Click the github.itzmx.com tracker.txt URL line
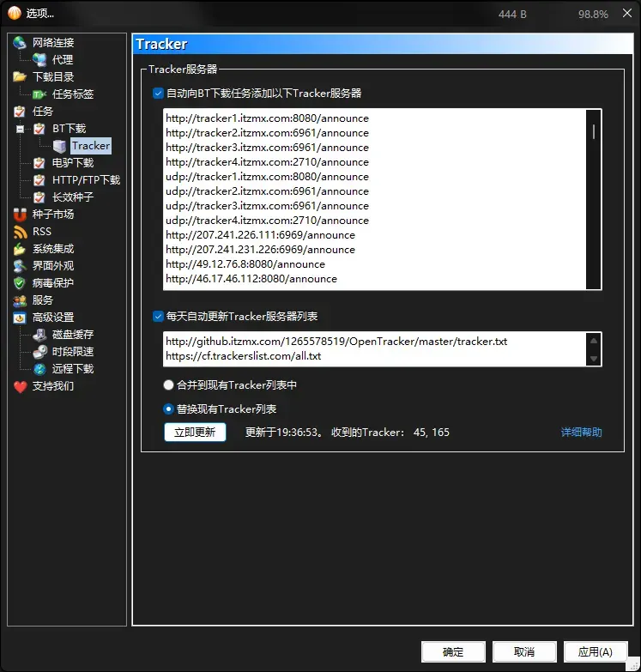This screenshot has height=672, width=641. pos(336,341)
